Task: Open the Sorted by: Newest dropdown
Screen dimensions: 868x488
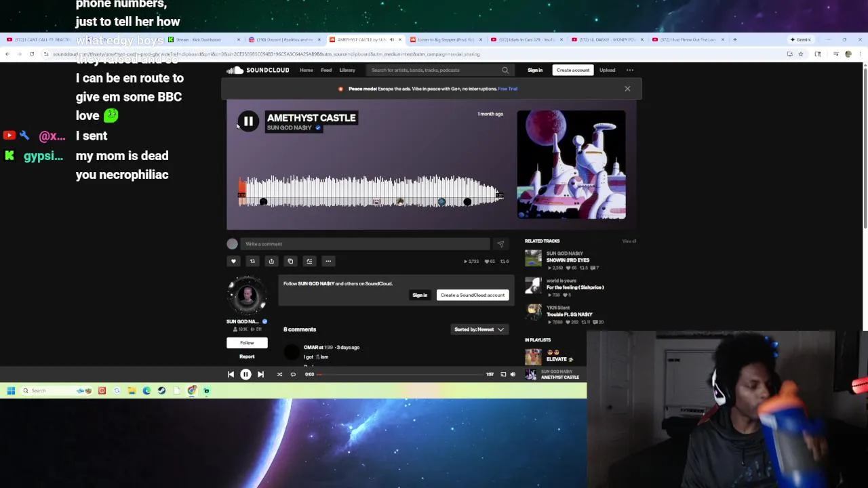Action: 479,329
